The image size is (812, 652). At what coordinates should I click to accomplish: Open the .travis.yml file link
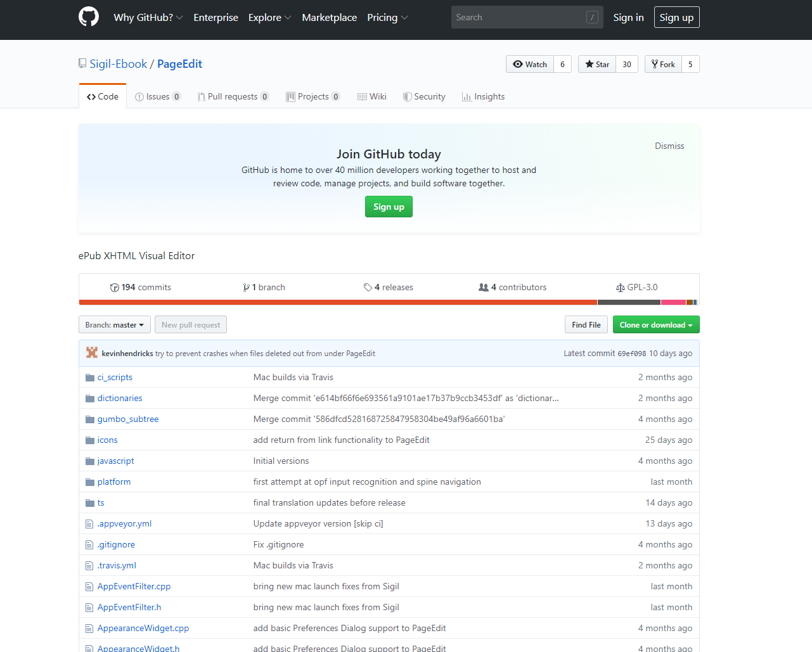point(117,566)
